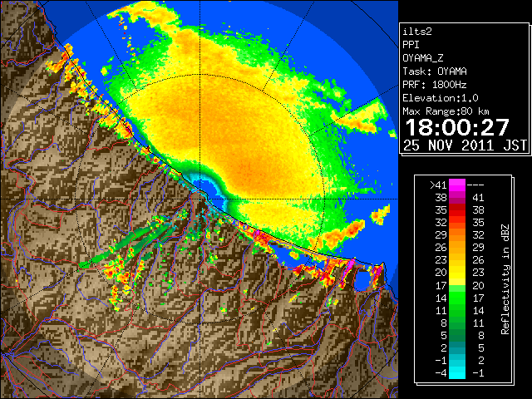The height and width of the screenshot is (399, 532).
Task: Click the 'Reflectivity in dBZ' legend label
Action: click(505, 279)
